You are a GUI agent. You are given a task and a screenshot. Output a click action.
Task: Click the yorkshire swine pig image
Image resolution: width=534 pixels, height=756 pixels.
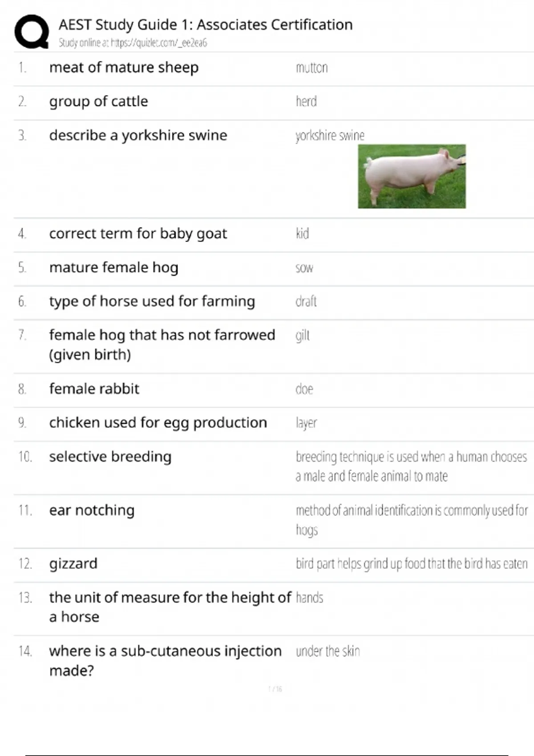click(412, 176)
